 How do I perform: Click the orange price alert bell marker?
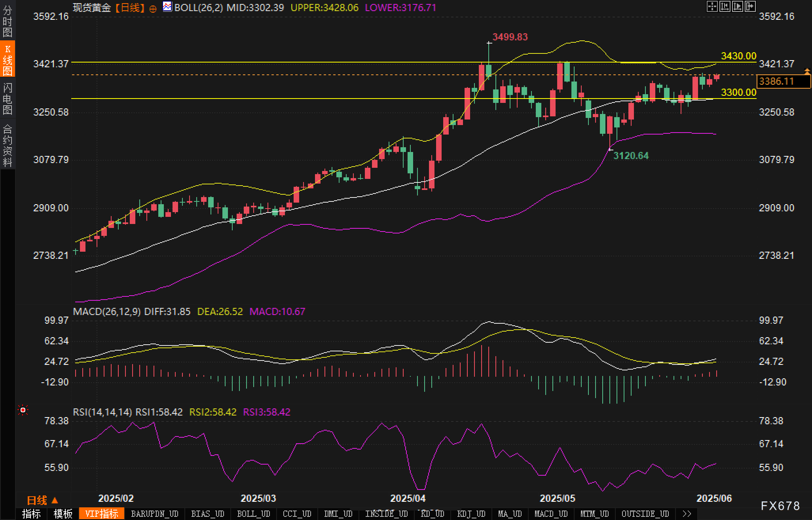click(x=807, y=71)
